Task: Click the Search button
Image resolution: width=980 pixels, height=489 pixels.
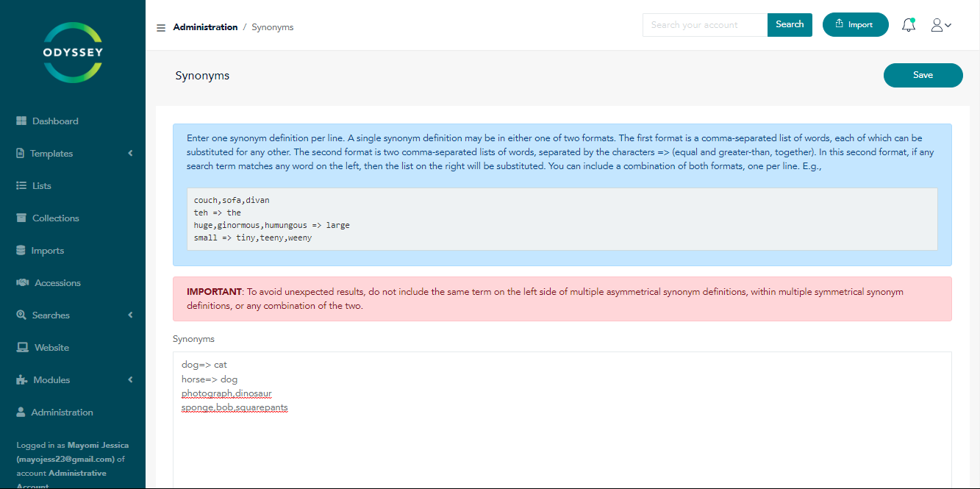Action: 790,24
